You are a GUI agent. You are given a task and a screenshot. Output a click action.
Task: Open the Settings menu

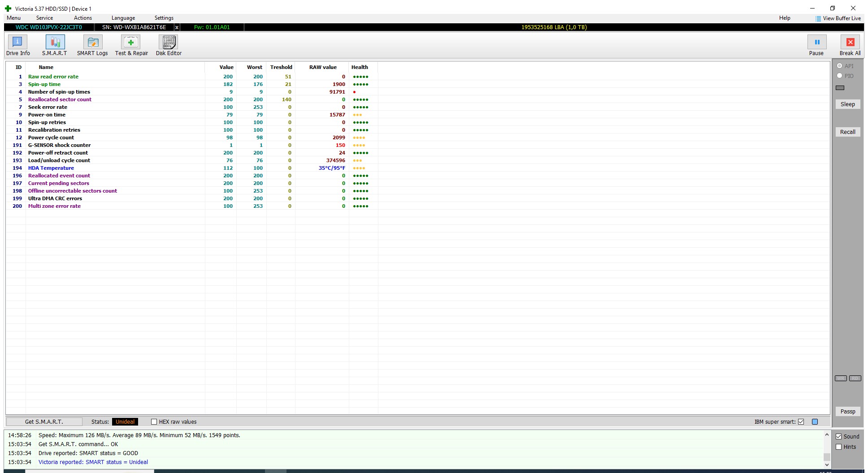tap(164, 18)
